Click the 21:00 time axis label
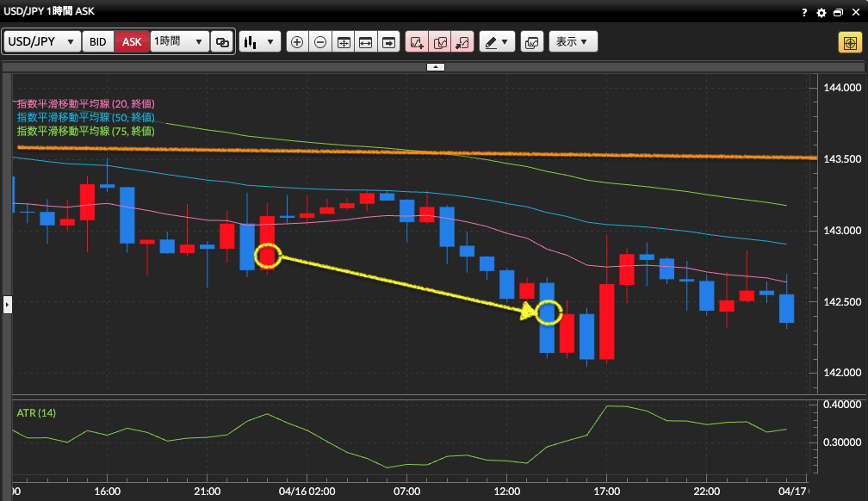 tap(207, 491)
